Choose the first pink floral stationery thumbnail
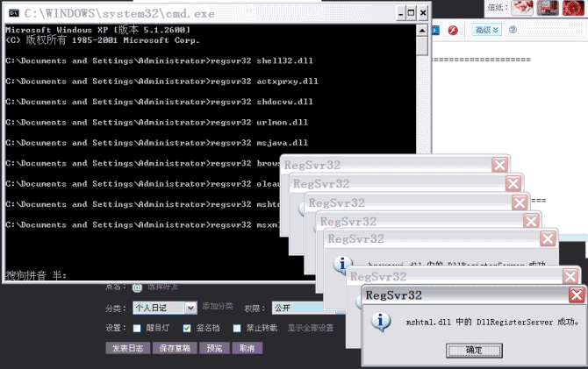 point(522,8)
